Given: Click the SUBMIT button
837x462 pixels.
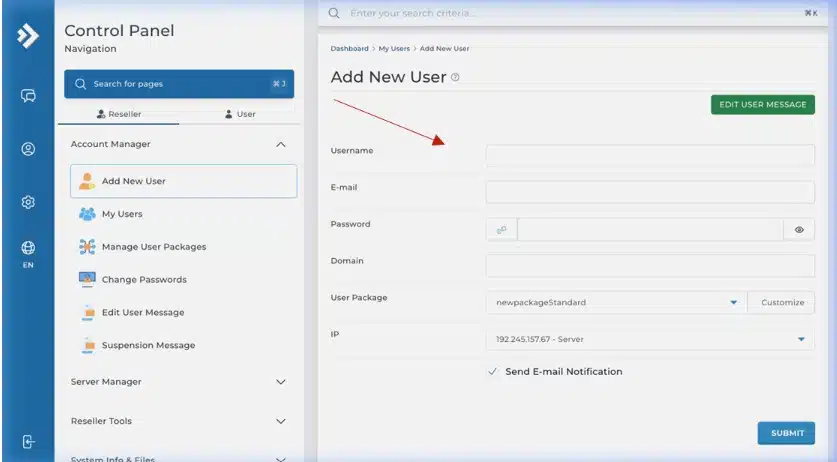Looking at the screenshot, I should 786,433.
